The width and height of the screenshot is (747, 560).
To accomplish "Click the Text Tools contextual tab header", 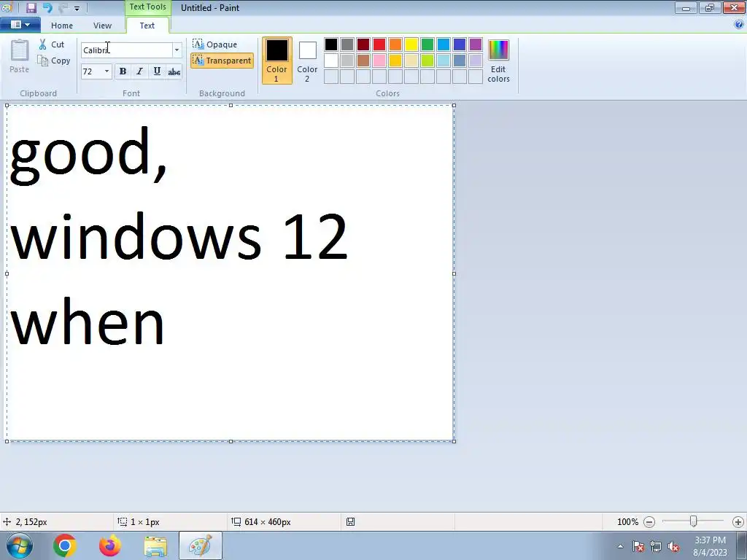I will point(147,7).
